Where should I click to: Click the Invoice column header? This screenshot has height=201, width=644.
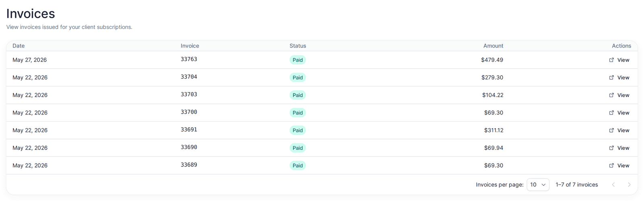190,46
